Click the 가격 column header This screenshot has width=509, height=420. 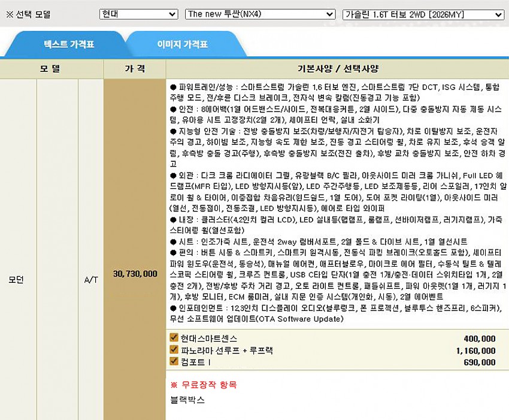135,68
